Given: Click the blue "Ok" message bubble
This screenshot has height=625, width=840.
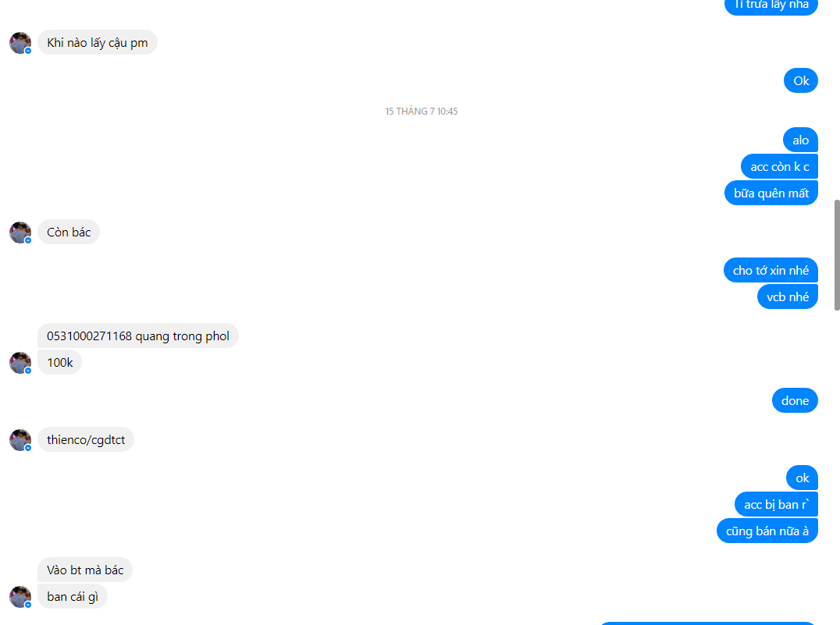Looking at the screenshot, I should (801, 80).
